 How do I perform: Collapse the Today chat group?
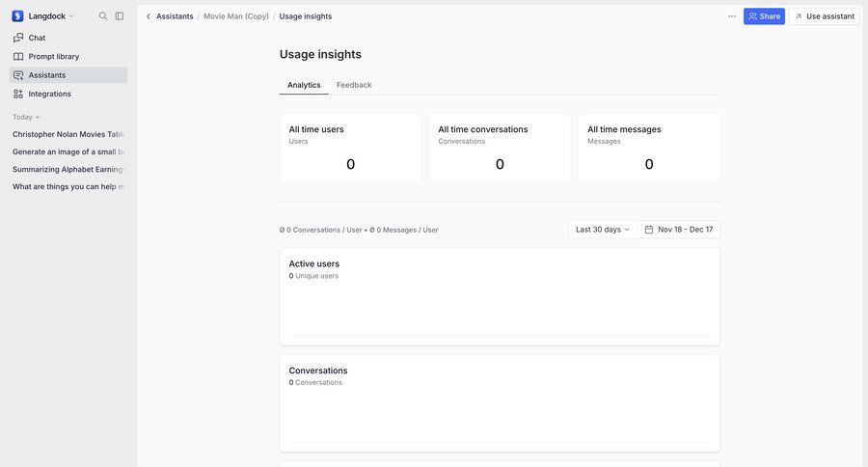click(x=26, y=117)
